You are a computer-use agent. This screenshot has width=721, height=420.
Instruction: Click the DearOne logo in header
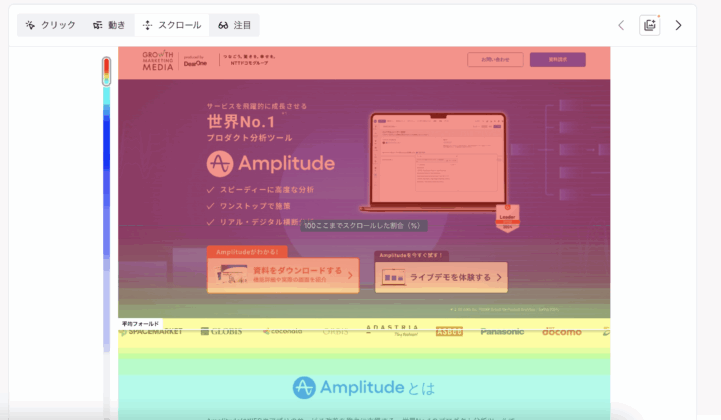pos(195,62)
